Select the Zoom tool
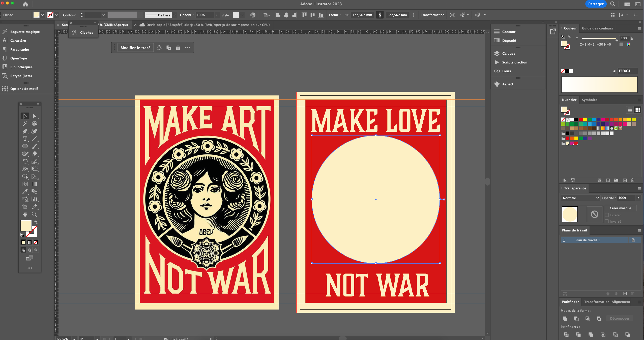This screenshot has width=644, height=340. 34,214
